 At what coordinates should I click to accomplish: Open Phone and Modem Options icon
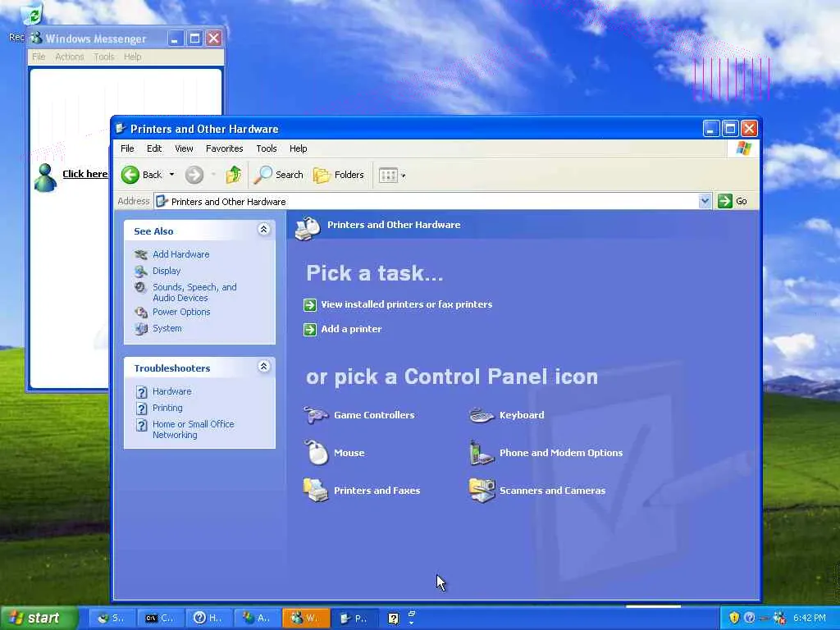[481, 453]
